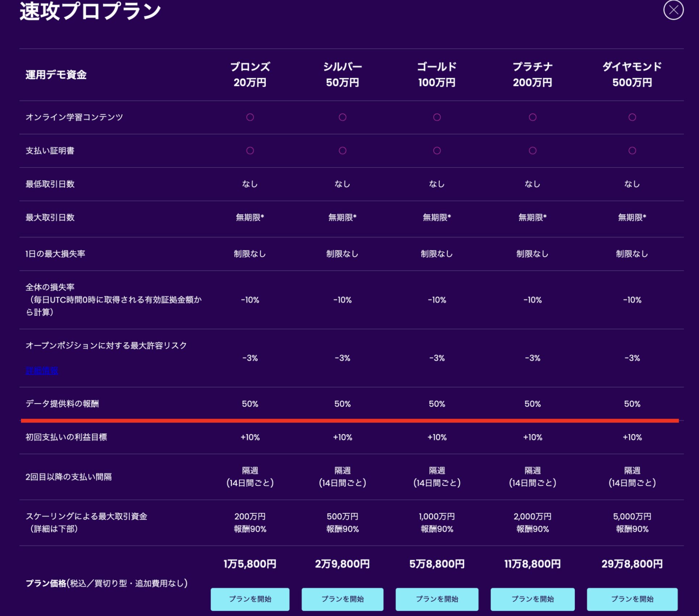Viewport: 699px width, 616px height.
Task: Click ゴールド circle in 支払い証明書 row
Action: [x=437, y=150]
